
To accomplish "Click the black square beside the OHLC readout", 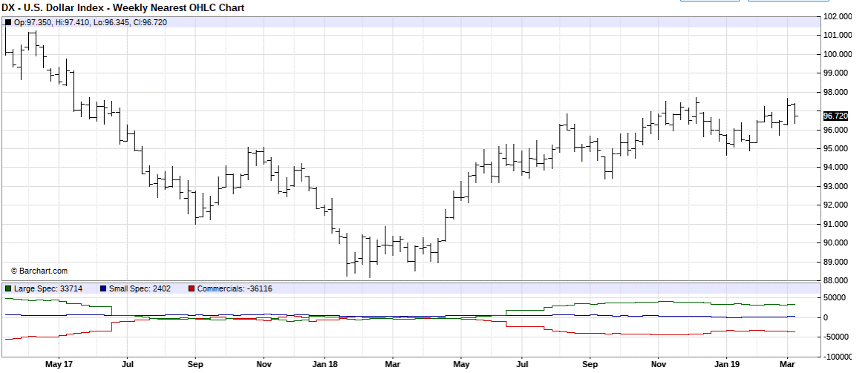I will point(8,23).
